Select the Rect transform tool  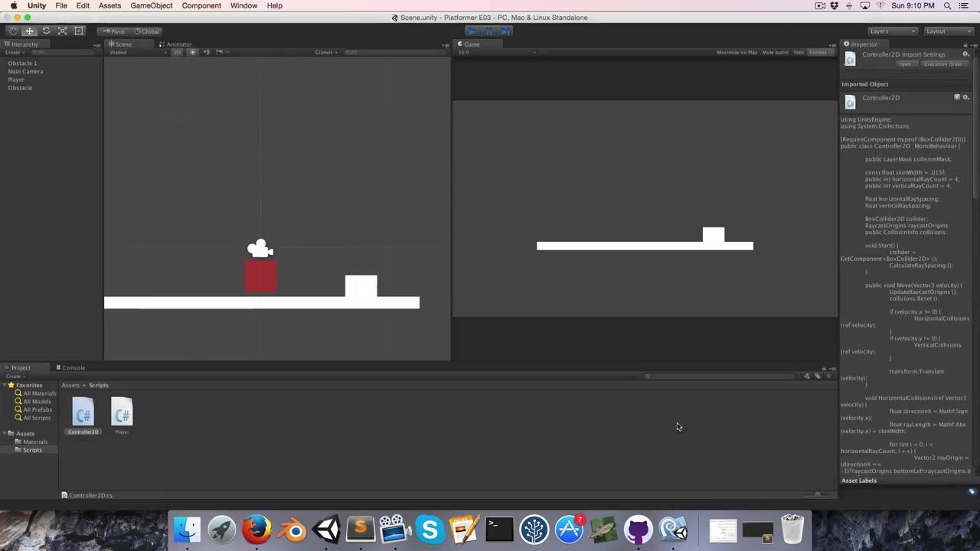click(x=79, y=31)
